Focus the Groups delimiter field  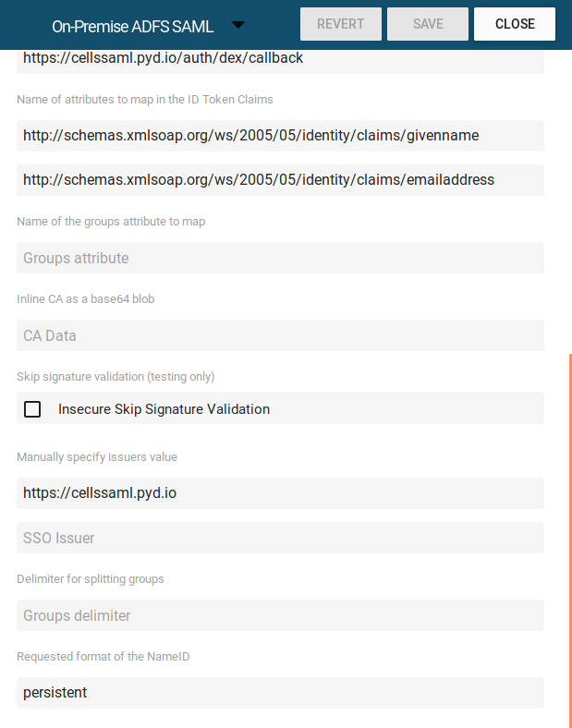tap(280, 615)
